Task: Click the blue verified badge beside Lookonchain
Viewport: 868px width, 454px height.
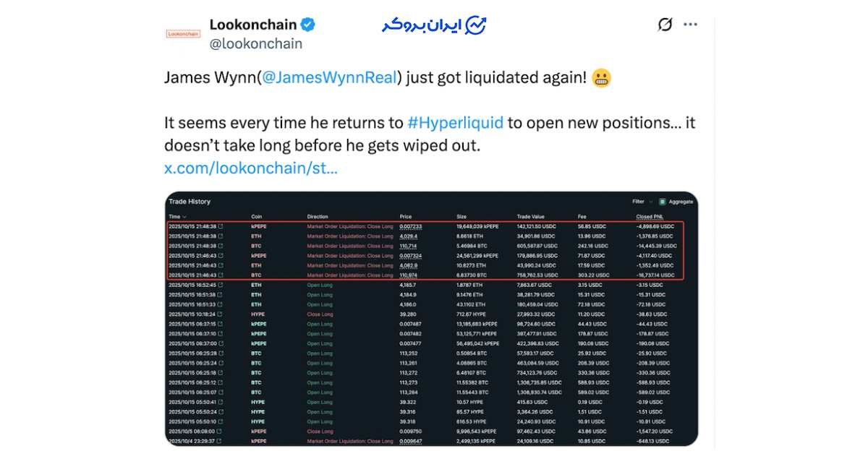Action: [307, 24]
